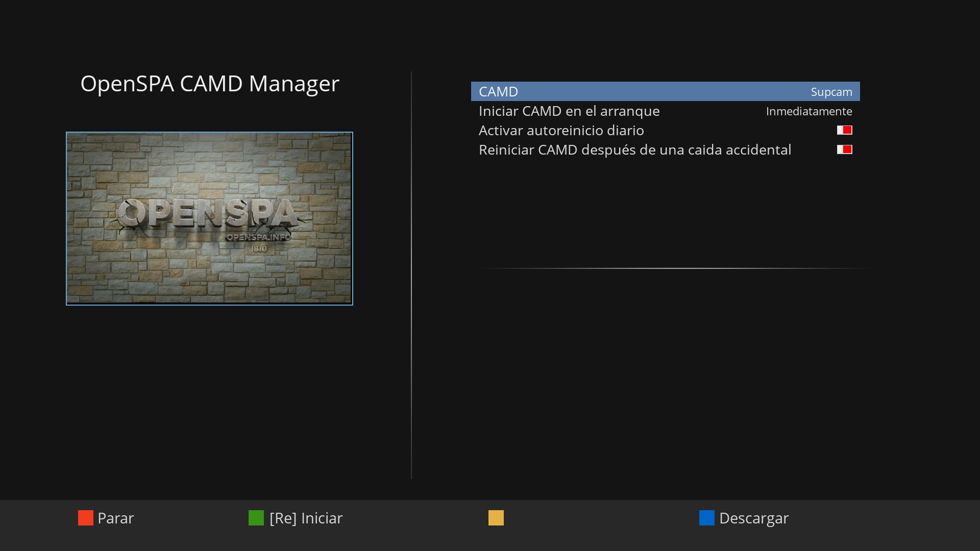980x551 pixels.
Task: Click the OPENSPA.INFO text in preview
Action: coord(258,237)
